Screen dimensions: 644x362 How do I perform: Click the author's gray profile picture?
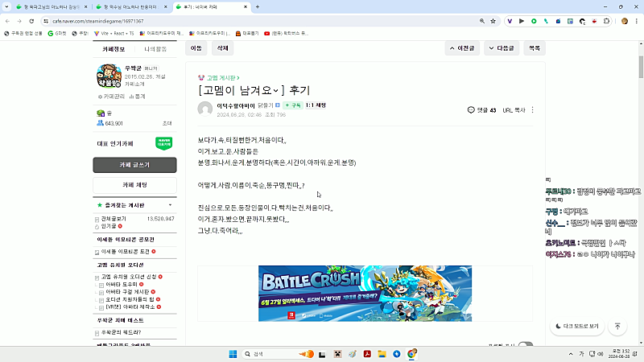[x=205, y=109]
